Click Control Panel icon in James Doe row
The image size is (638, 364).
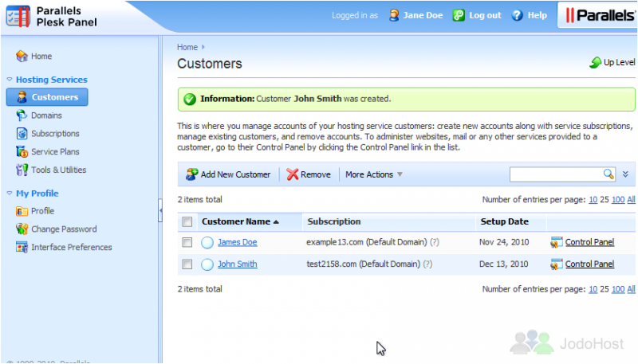coord(556,242)
